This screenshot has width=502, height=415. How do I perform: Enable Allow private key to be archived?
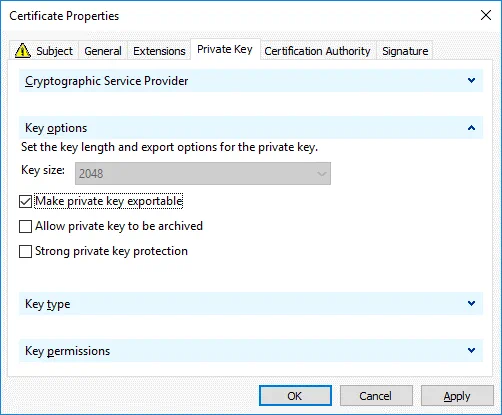pyautogui.click(x=25, y=226)
